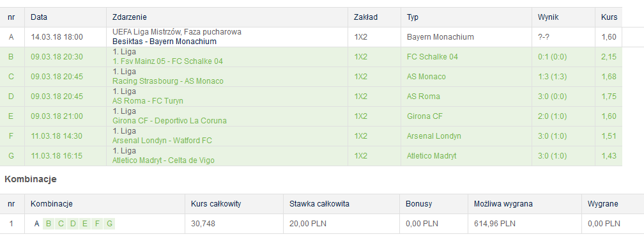Click the Kurs column header
Screen dimensions: 644x241
(609, 17)
